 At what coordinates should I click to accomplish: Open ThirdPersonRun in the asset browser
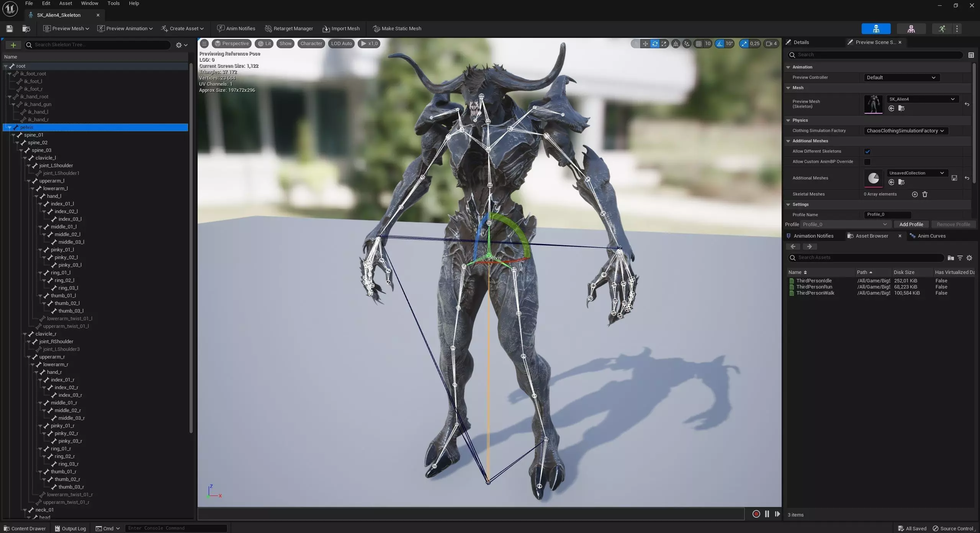tap(814, 287)
